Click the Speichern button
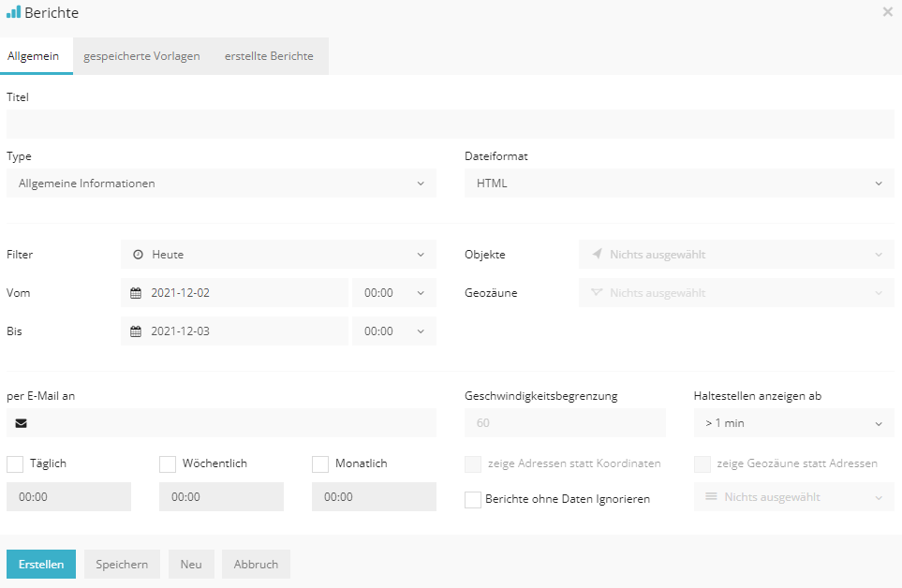This screenshot has height=588, width=902. (122, 565)
